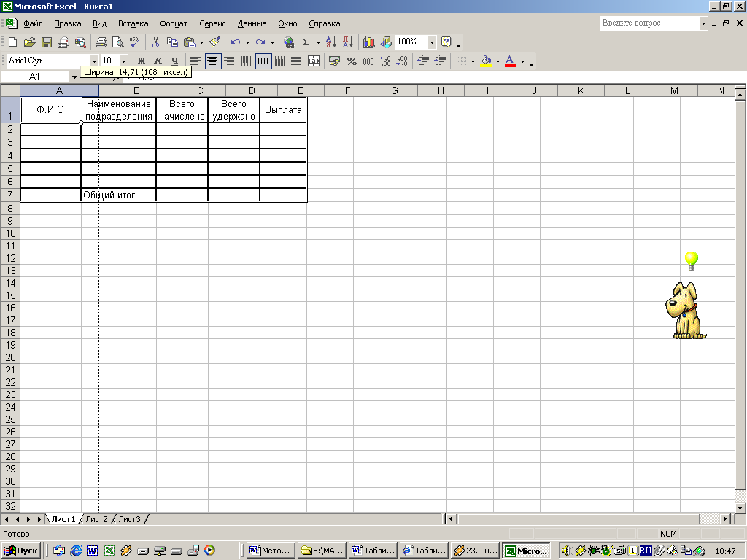
Task: Open print preview
Action: coord(117,42)
